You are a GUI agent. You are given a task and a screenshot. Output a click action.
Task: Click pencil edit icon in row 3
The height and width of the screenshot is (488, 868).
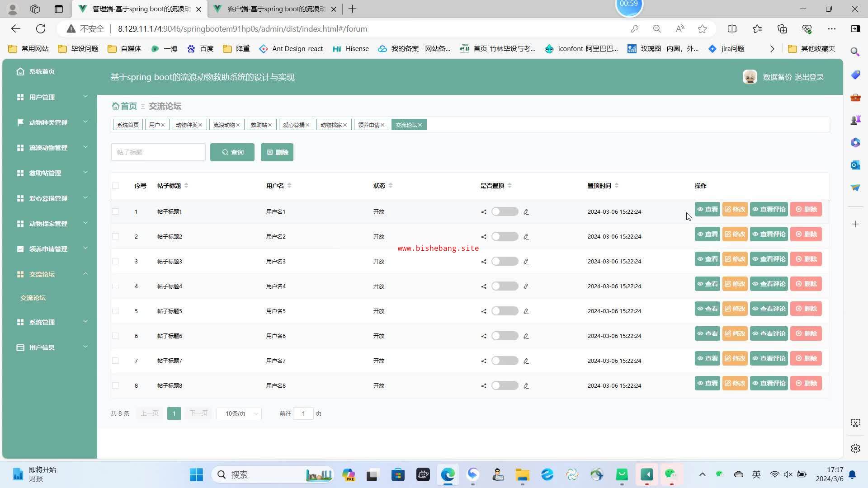click(526, 262)
